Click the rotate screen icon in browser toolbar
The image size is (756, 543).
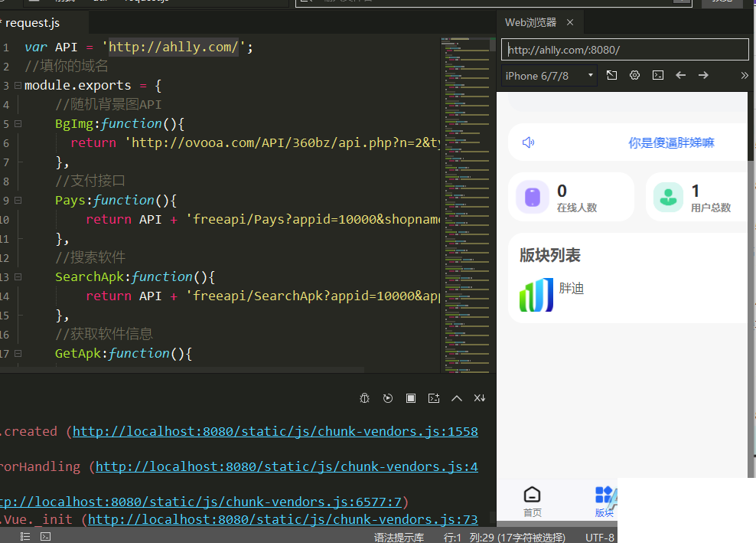pyautogui.click(x=611, y=75)
